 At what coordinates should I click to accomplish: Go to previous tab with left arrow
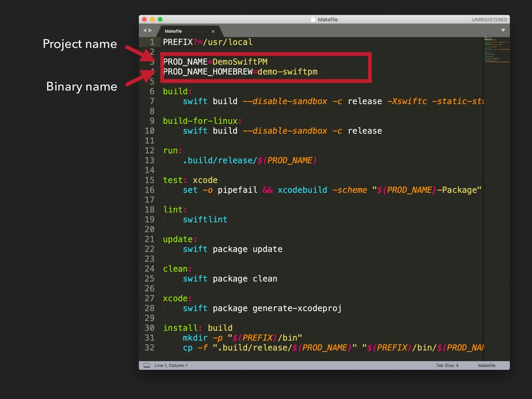tap(145, 31)
